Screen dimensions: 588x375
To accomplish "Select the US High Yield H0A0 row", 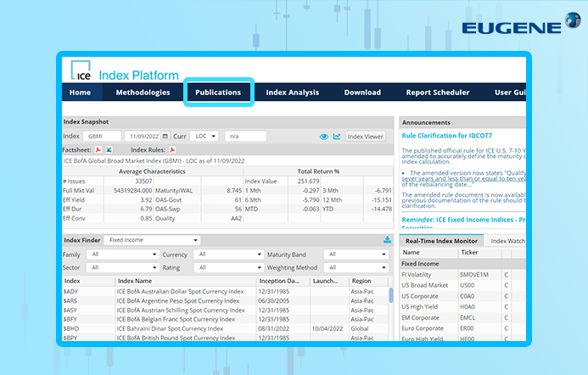I will point(462,307).
